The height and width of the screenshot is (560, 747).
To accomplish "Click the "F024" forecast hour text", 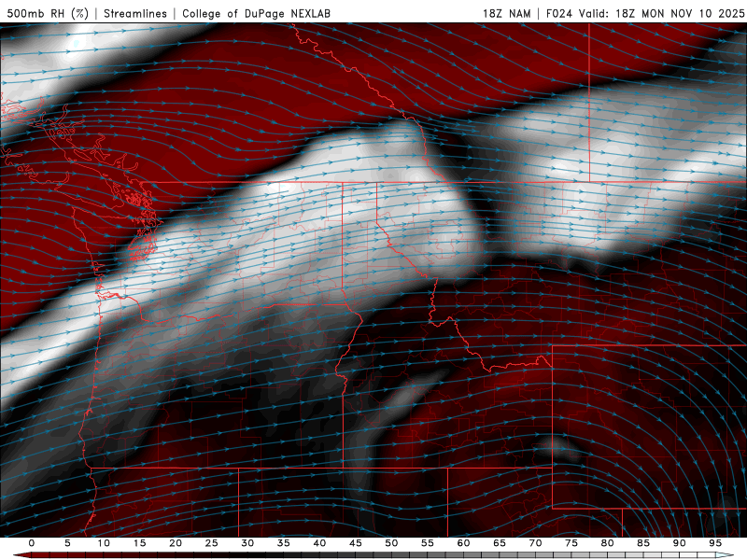I will [x=558, y=13].
